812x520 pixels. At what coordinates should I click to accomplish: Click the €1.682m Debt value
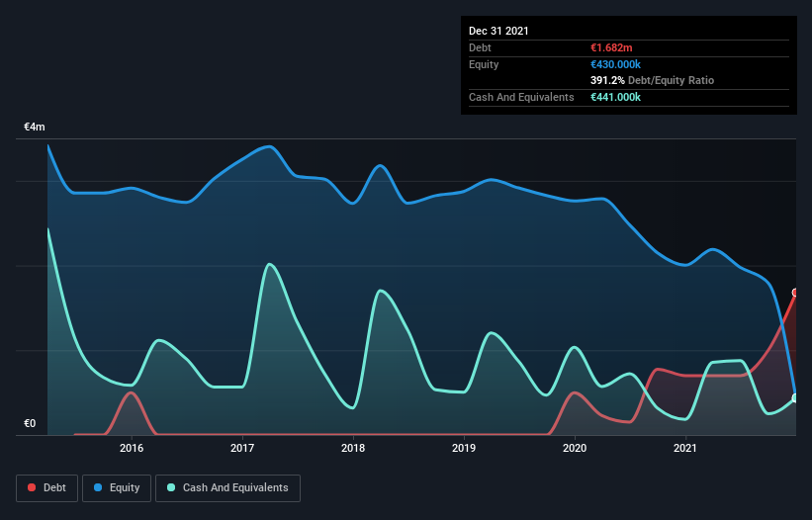(x=611, y=47)
